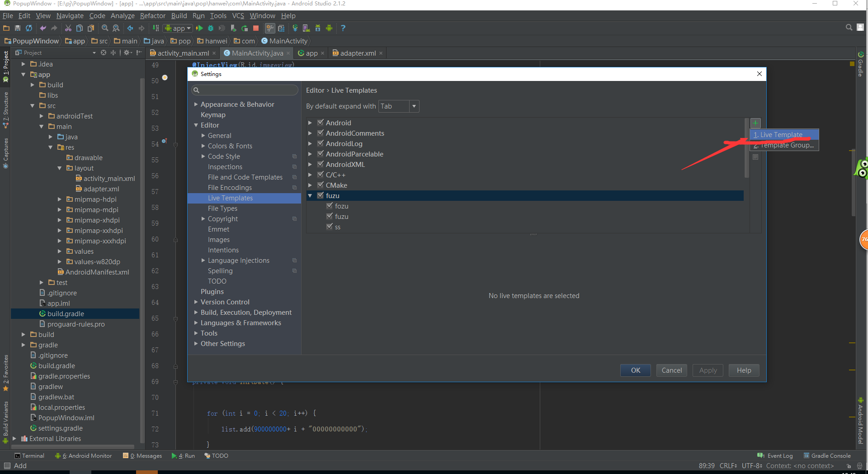Click the Copy toolbar icon
Image resolution: width=868 pixels, height=474 pixels.
(80, 28)
